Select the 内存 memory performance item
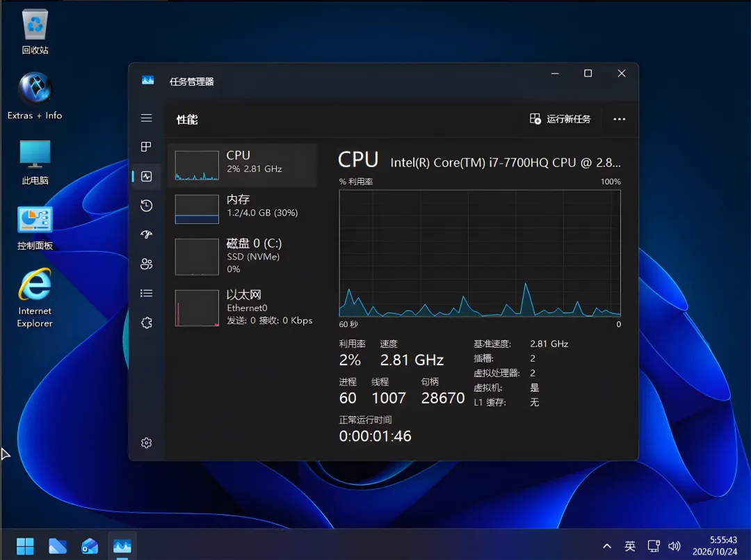Image resolution: width=751 pixels, height=560 pixels. point(243,209)
